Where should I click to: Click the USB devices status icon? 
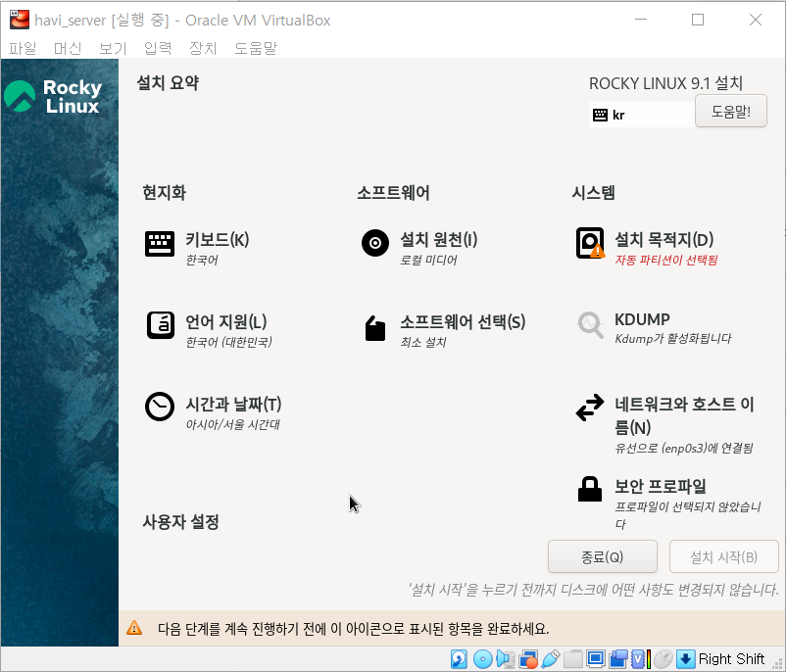551,659
